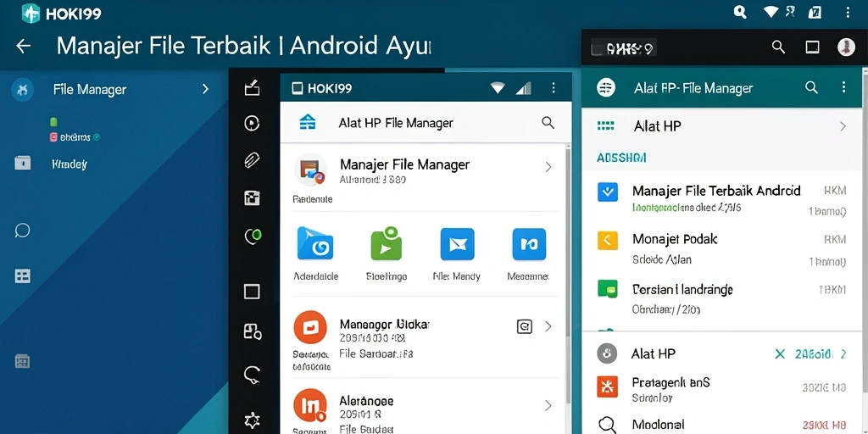Viewport: 868px width, 434px height.
Task: Click the paperclip icon in the black toolbar
Action: click(x=252, y=160)
